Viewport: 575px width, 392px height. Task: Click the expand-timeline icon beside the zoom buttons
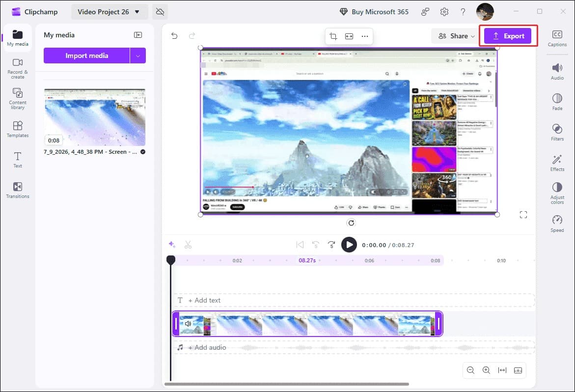click(x=518, y=370)
